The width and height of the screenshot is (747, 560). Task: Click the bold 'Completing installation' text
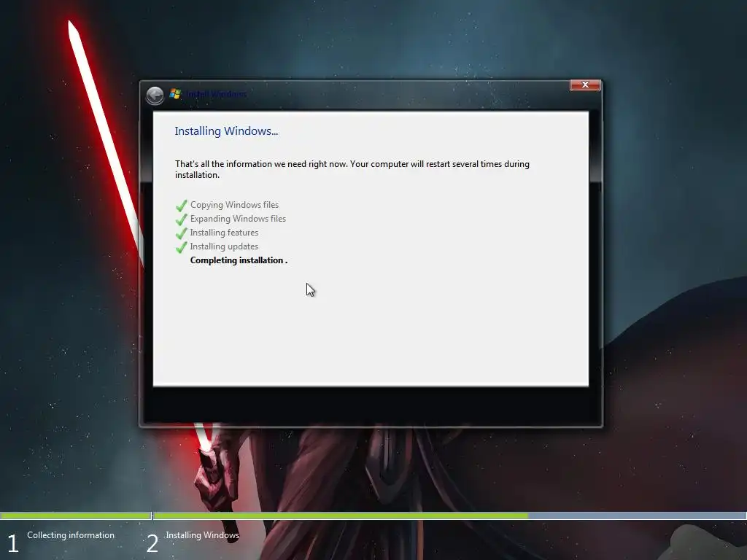237,260
